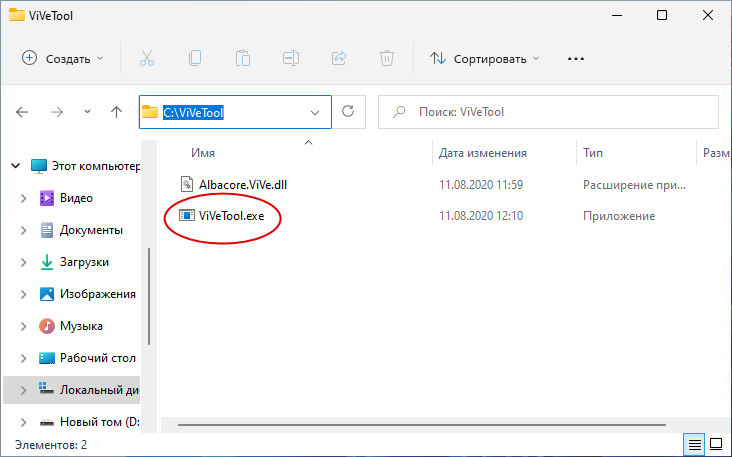Expand the Видео tree node

[23, 198]
